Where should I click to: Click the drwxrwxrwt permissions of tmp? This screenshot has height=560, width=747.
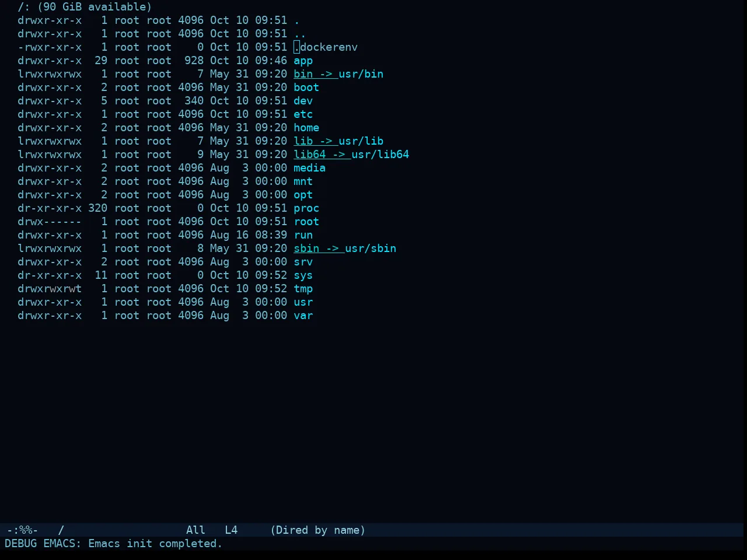(50, 289)
